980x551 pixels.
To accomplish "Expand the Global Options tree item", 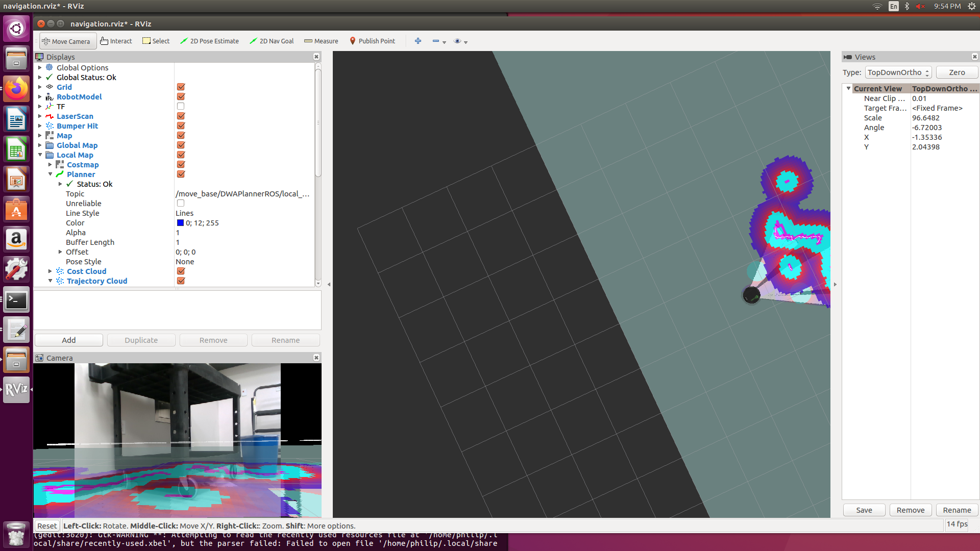I will pos(40,68).
